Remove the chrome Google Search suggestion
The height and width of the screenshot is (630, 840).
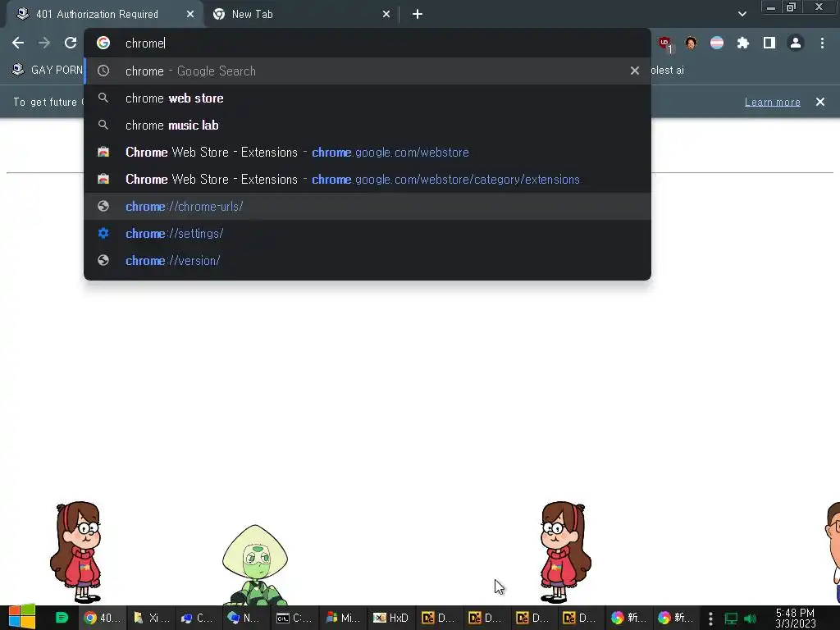pos(635,71)
